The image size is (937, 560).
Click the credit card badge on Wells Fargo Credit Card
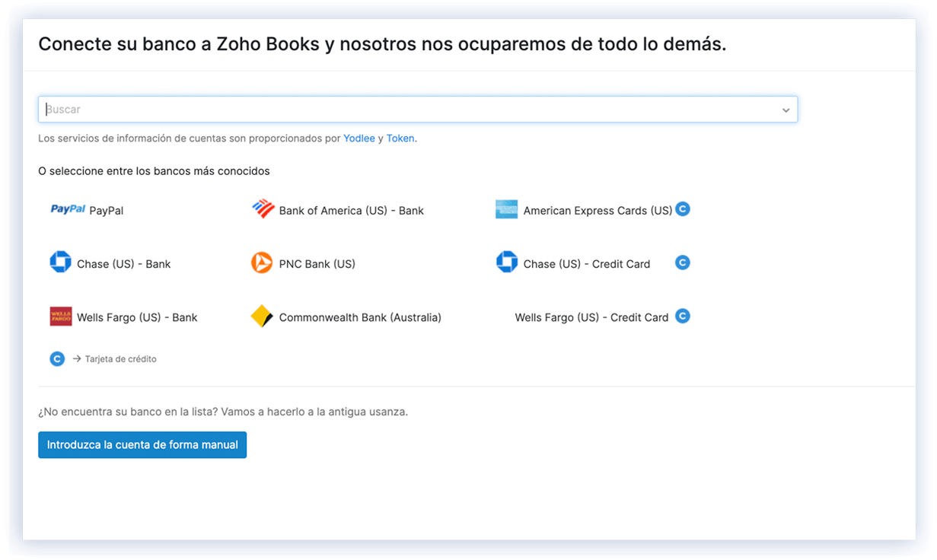(682, 316)
